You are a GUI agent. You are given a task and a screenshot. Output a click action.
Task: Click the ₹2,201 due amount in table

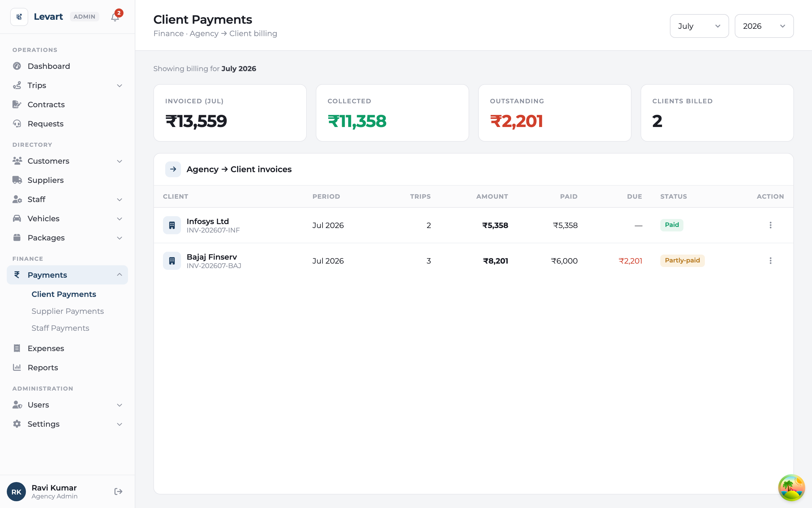coord(630,261)
